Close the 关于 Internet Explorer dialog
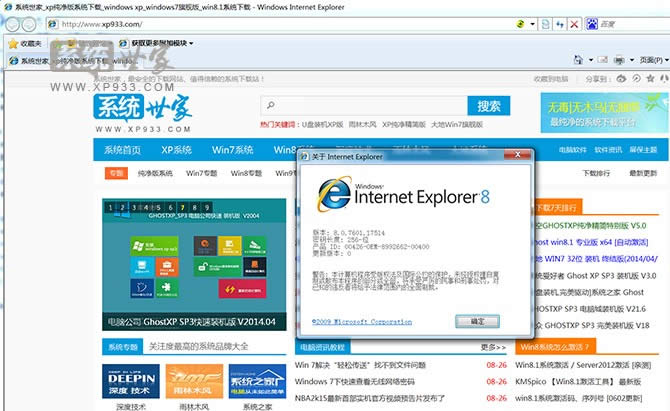 pos(517,155)
